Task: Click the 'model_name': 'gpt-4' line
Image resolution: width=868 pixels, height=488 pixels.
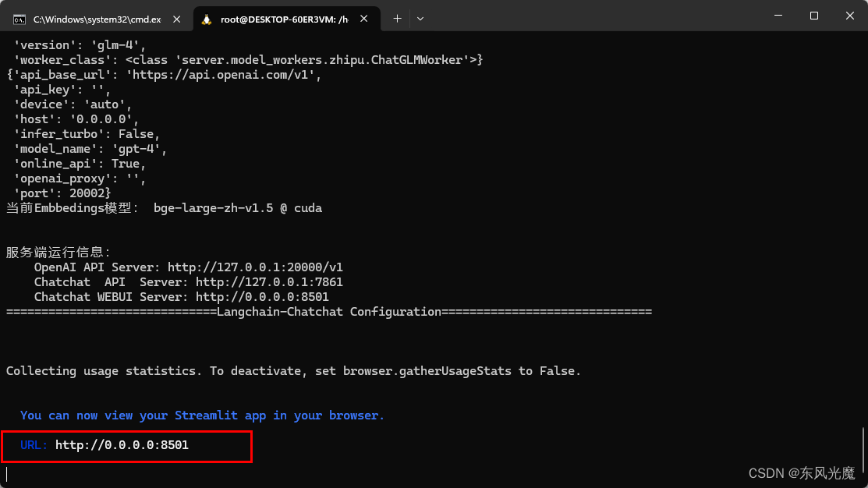Action: [x=90, y=149]
